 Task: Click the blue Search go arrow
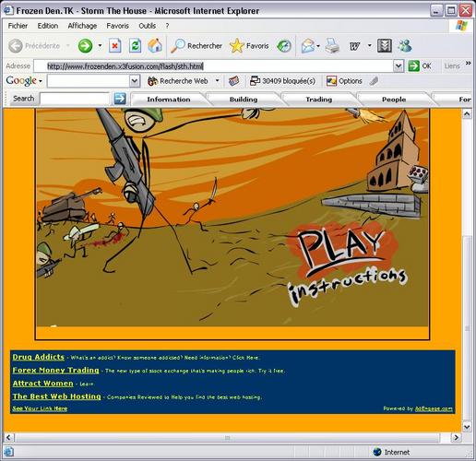pos(120,99)
